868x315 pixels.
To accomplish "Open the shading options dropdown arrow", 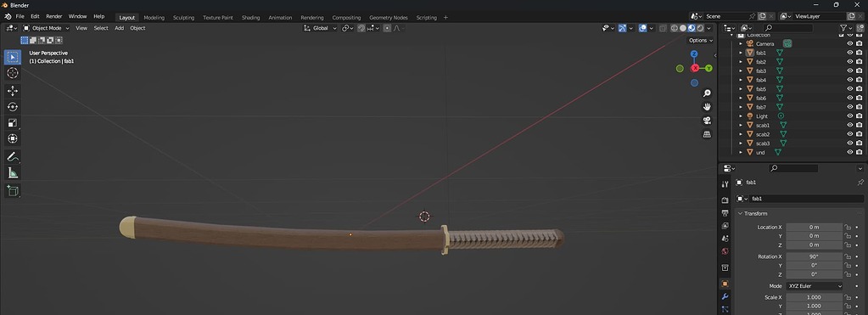I will [x=709, y=28].
